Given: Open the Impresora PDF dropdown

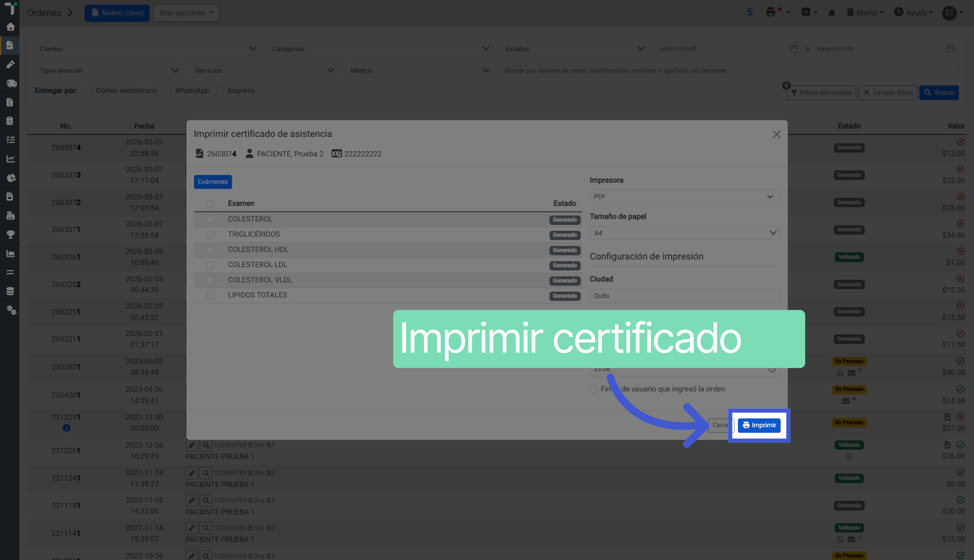Looking at the screenshot, I should click(x=685, y=197).
